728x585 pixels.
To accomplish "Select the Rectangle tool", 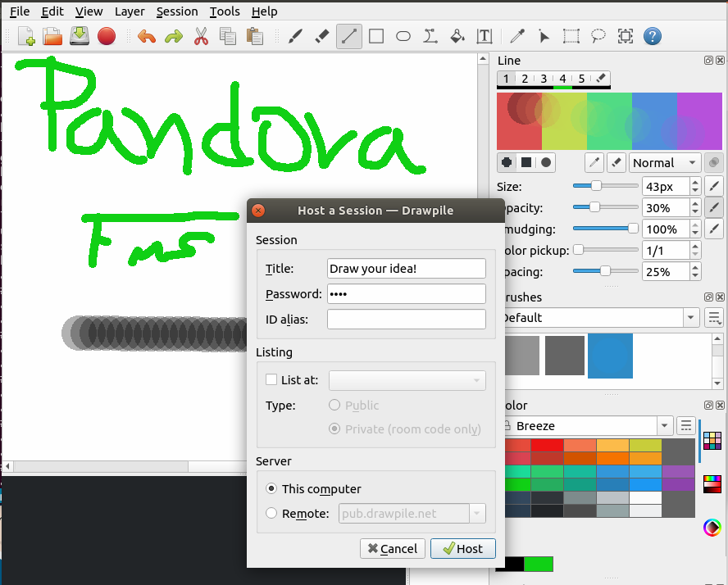I will click(x=376, y=36).
